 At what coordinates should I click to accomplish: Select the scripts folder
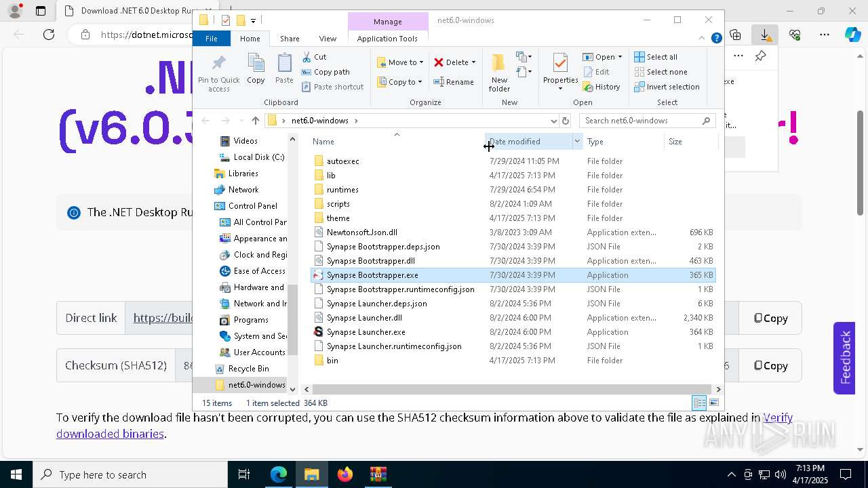click(x=338, y=204)
